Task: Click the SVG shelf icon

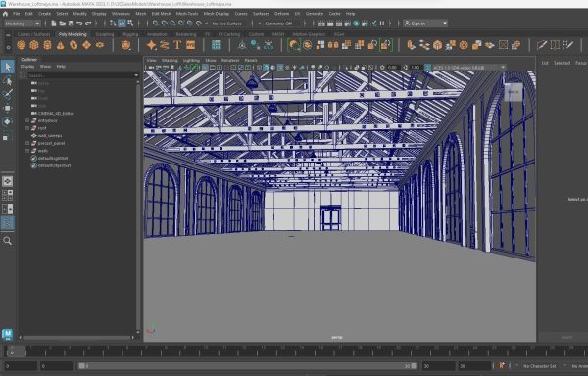Action: tap(190, 45)
